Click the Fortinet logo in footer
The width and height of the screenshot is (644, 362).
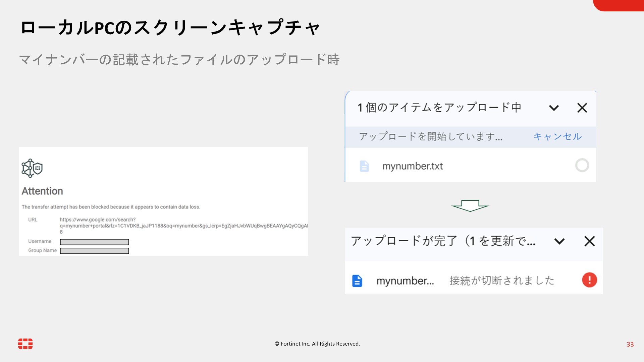[x=25, y=344]
